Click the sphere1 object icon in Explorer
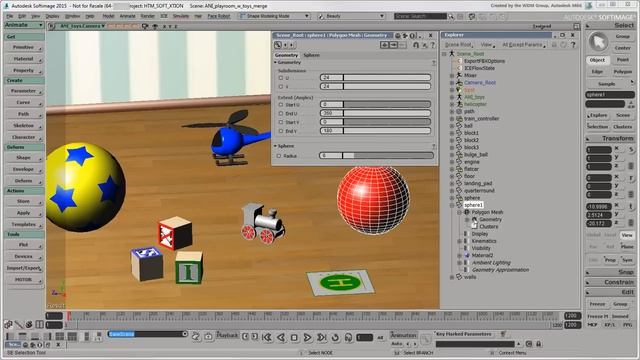This screenshot has height=360, width=640. (x=459, y=205)
